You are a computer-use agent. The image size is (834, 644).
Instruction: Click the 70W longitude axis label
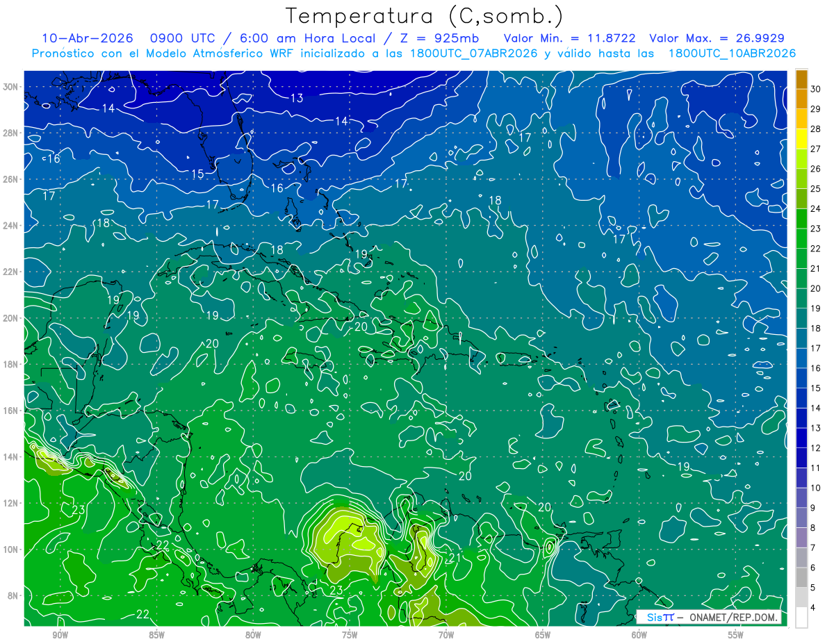pos(446,636)
